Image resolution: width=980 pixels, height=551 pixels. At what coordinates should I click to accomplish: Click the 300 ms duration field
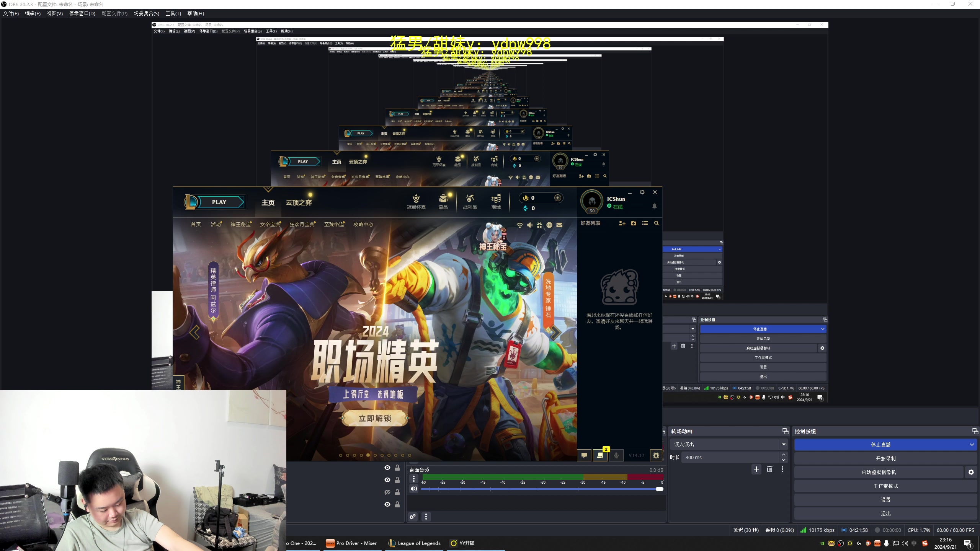coord(730,457)
